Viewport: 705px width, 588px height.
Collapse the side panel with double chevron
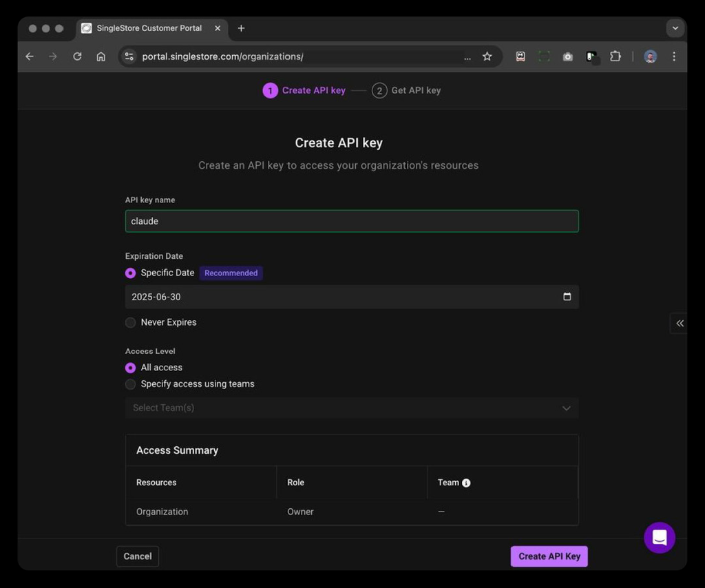[680, 323]
